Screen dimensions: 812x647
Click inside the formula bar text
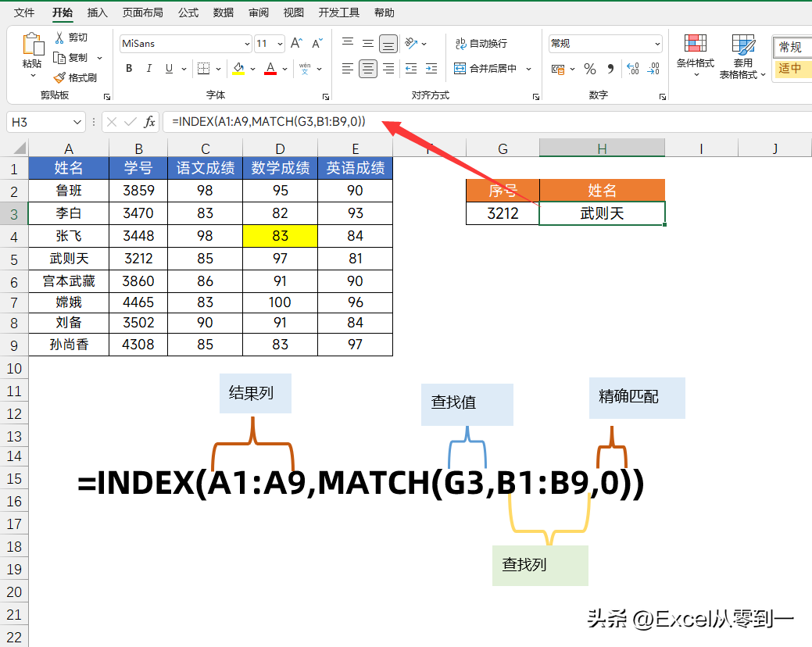tap(269, 122)
